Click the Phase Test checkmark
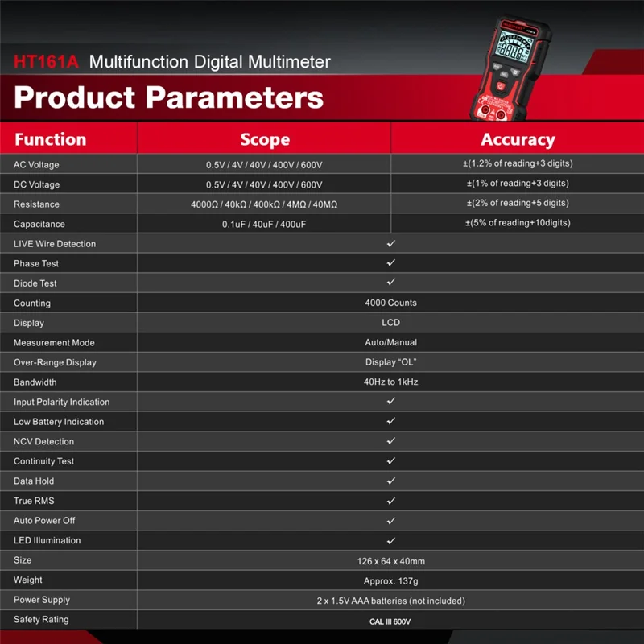 click(x=390, y=263)
